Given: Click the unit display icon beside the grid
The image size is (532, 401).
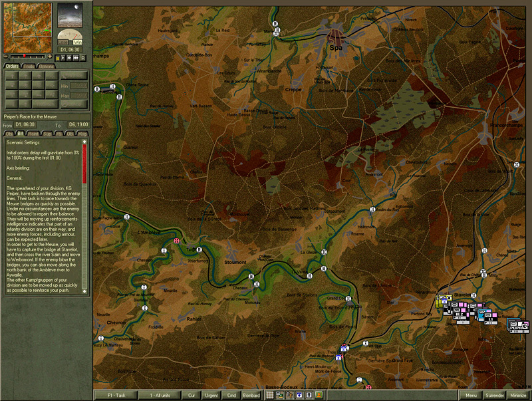Looking at the screenshot, I should 279,395.
